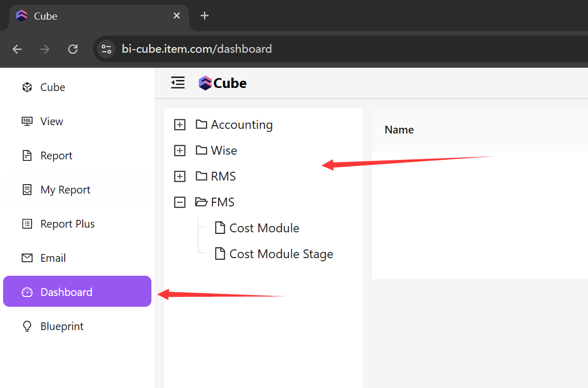Screen dimensions: 588x388
Task: Click the Name column header
Action: [399, 130]
